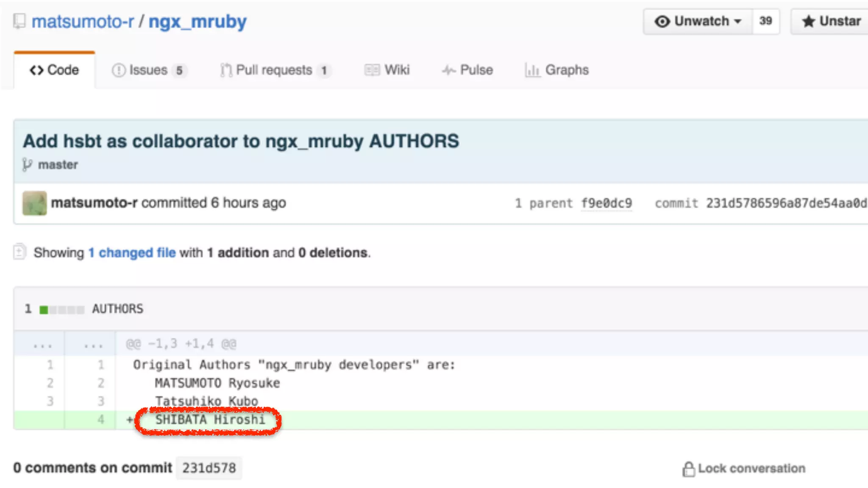Image resolution: width=868 pixels, height=488 pixels.
Task: Click the Graphs tab label
Action: click(567, 70)
